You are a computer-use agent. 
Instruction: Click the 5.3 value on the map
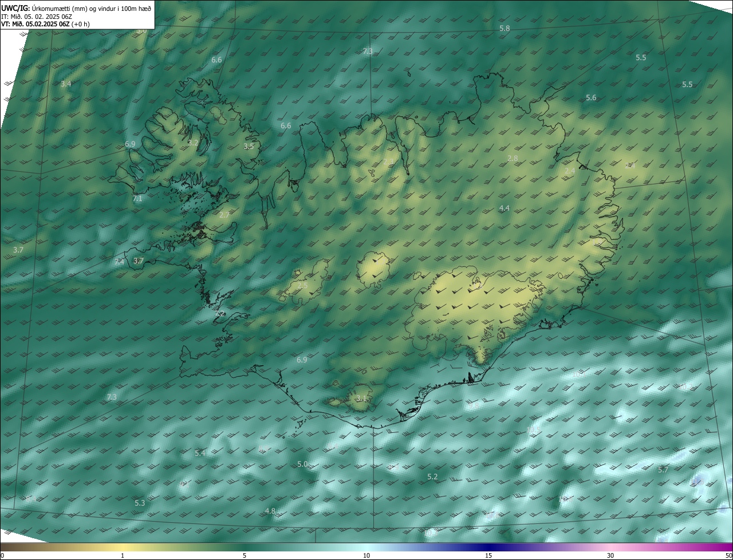(x=140, y=503)
